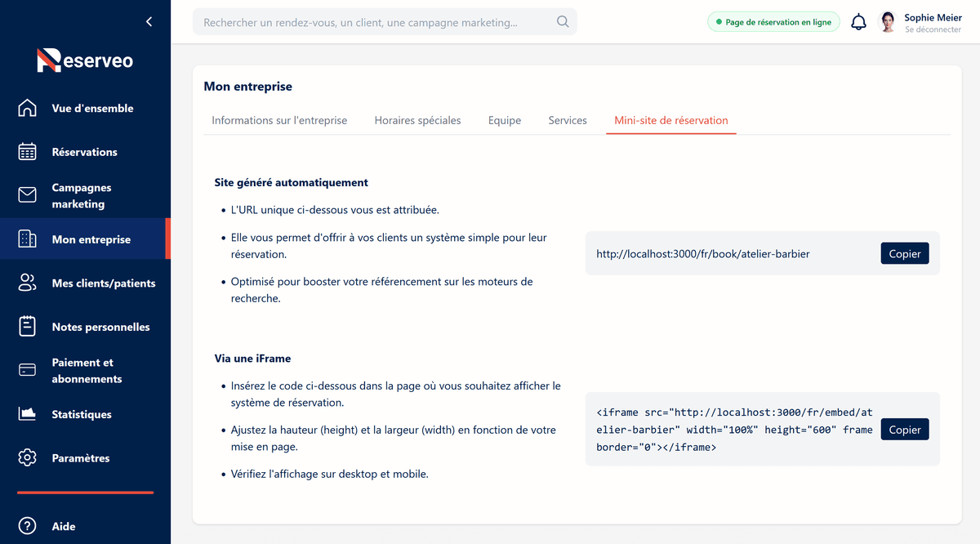
Task: Click the calendar icon for Réservations
Action: tap(27, 152)
